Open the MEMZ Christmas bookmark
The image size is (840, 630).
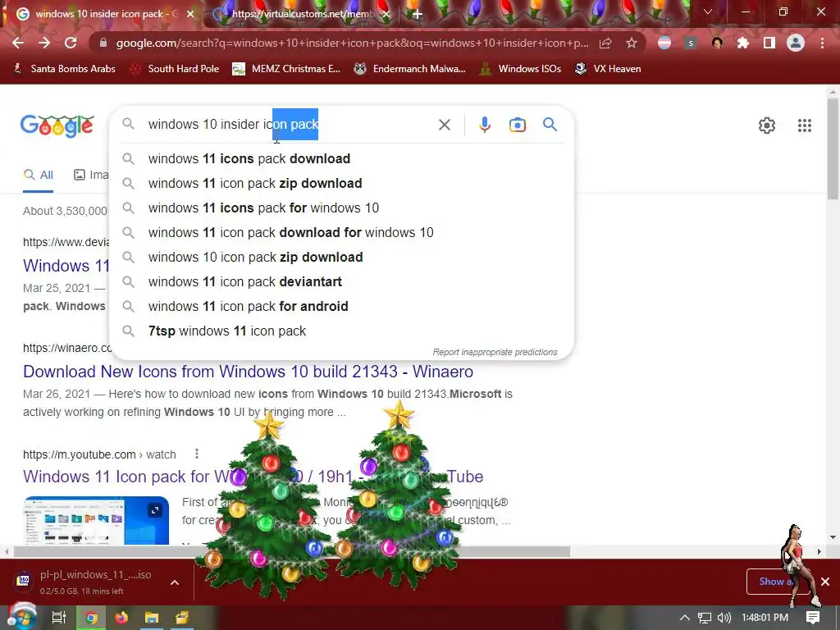[x=286, y=69]
